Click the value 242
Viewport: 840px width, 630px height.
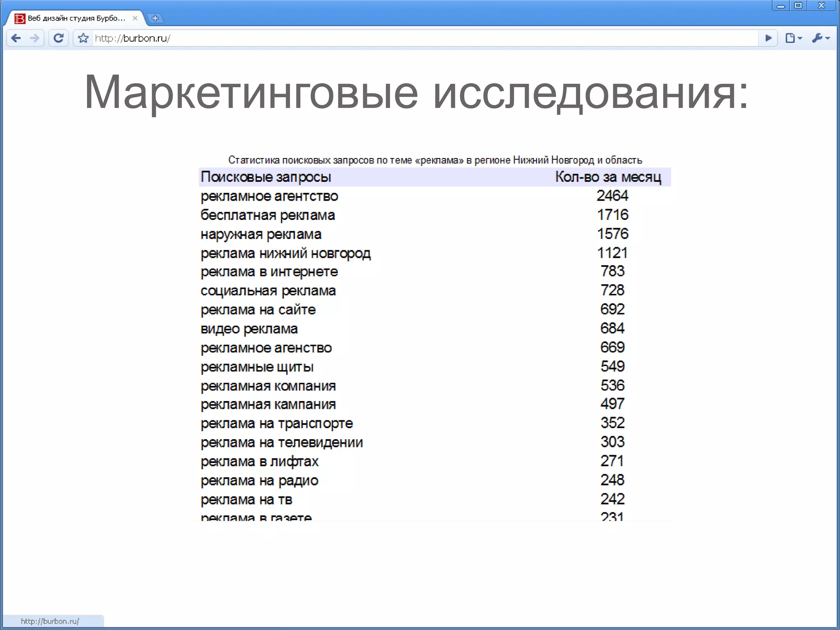(612, 499)
